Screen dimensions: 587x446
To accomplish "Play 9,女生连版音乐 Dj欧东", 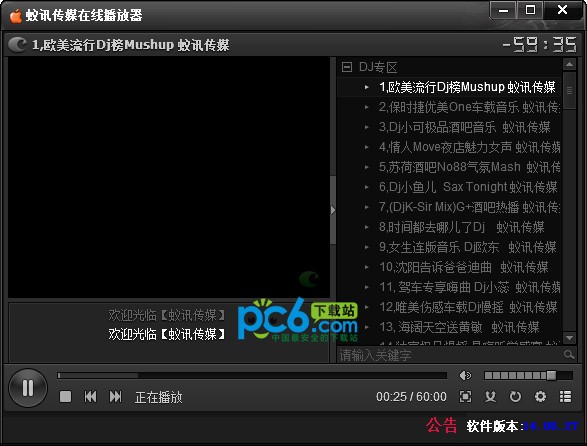I will click(x=449, y=247).
